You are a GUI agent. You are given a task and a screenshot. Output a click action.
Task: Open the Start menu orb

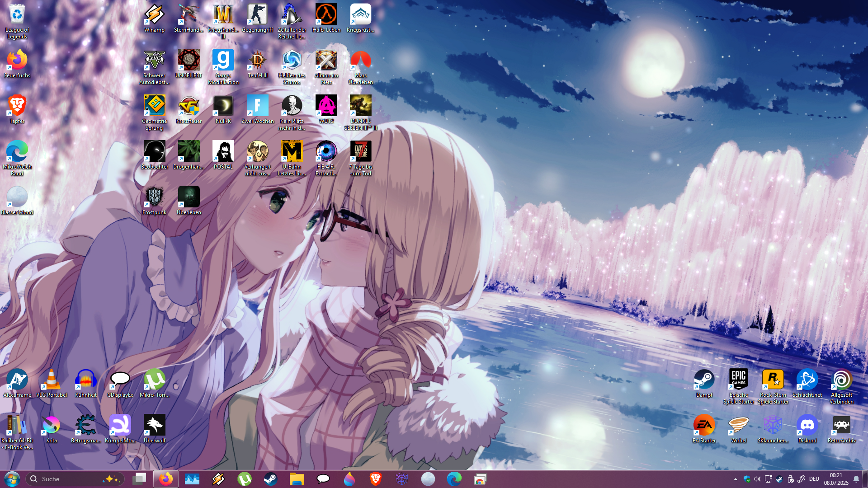coord(12,479)
